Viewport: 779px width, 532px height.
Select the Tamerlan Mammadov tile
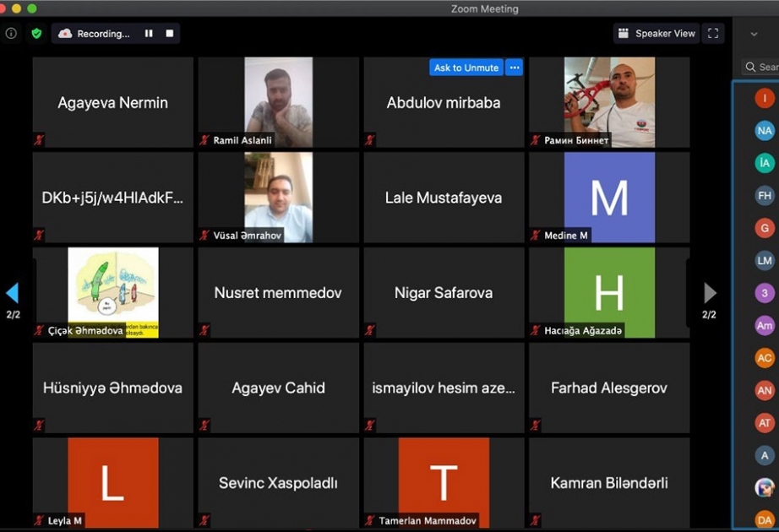[x=444, y=483]
